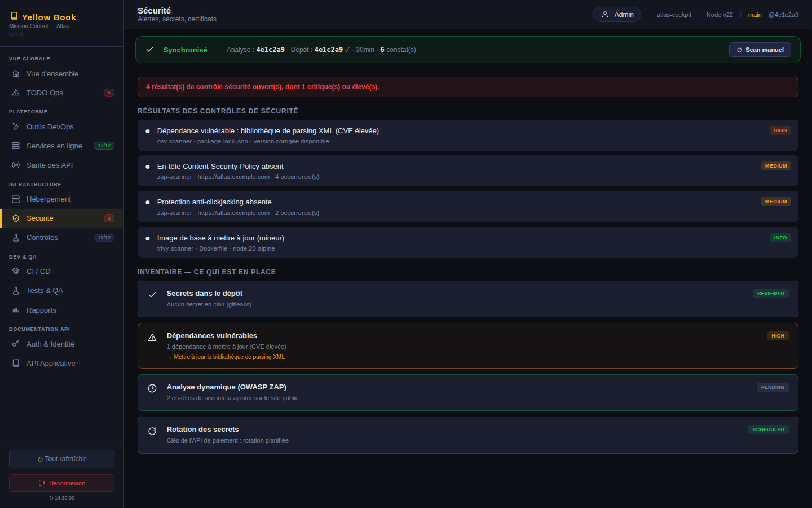Screen dimensions: 812x508
Task: Click the checkmark icon on Secrets dans le dépôt
Action: coord(152,295)
